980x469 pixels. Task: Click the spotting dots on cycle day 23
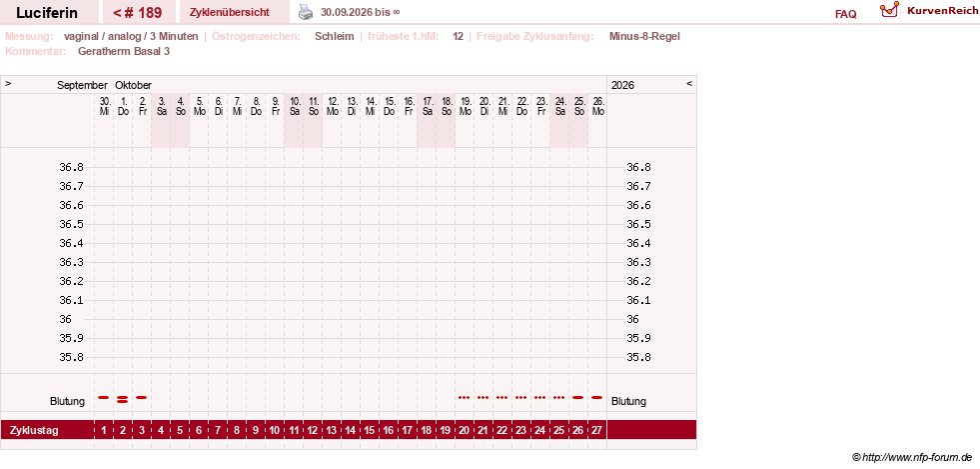(521, 397)
